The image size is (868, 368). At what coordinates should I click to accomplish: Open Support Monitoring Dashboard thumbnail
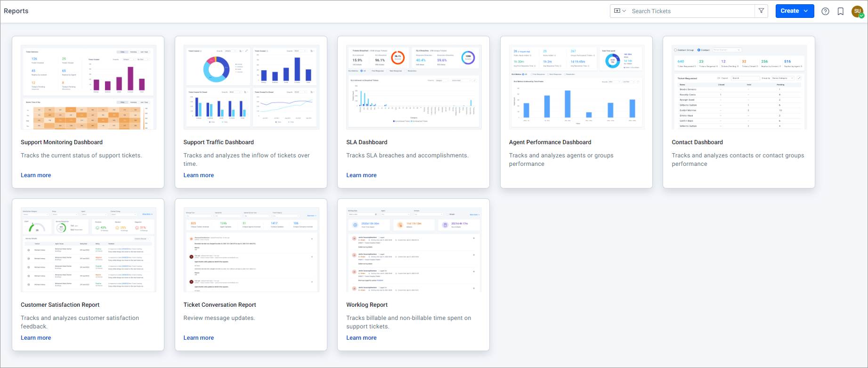[x=88, y=87]
